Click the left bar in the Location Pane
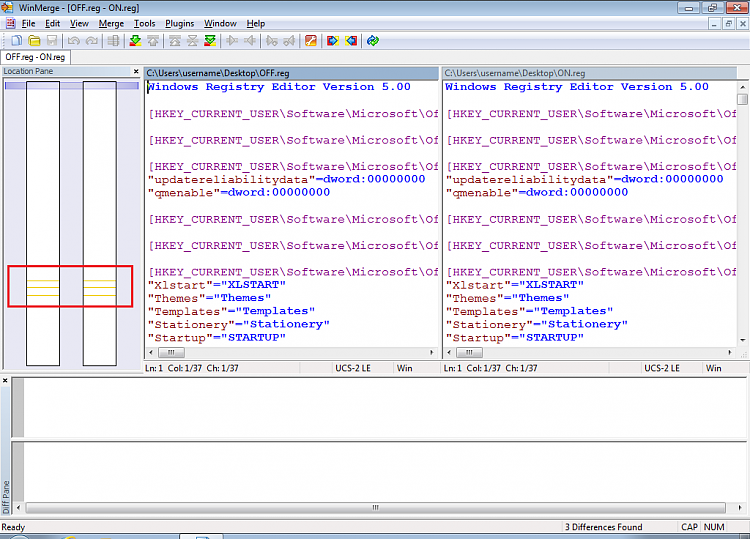Image resolution: width=750 pixels, height=539 pixels. tap(43, 223)
